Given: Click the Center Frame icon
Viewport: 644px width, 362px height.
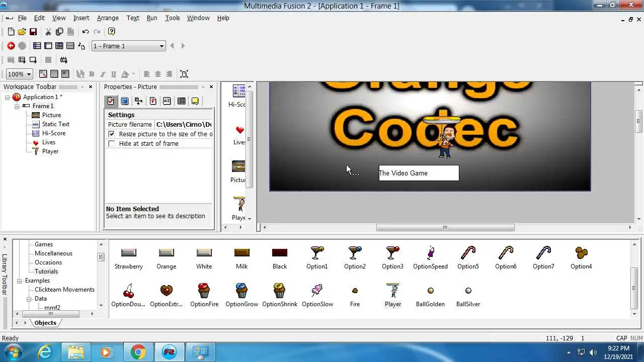Looking at the screenshot, I should tap(184, 74).
